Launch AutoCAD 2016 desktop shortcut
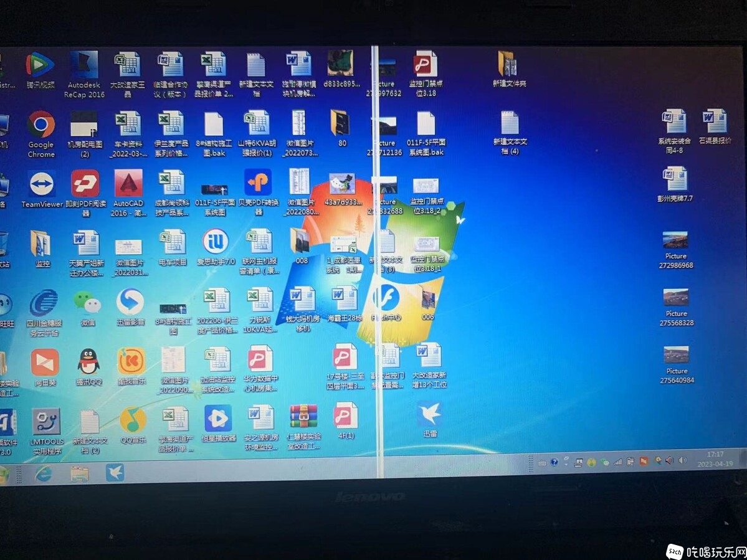Image resolution: width=747 pixels, height=560 pixels. pos(128,193)
